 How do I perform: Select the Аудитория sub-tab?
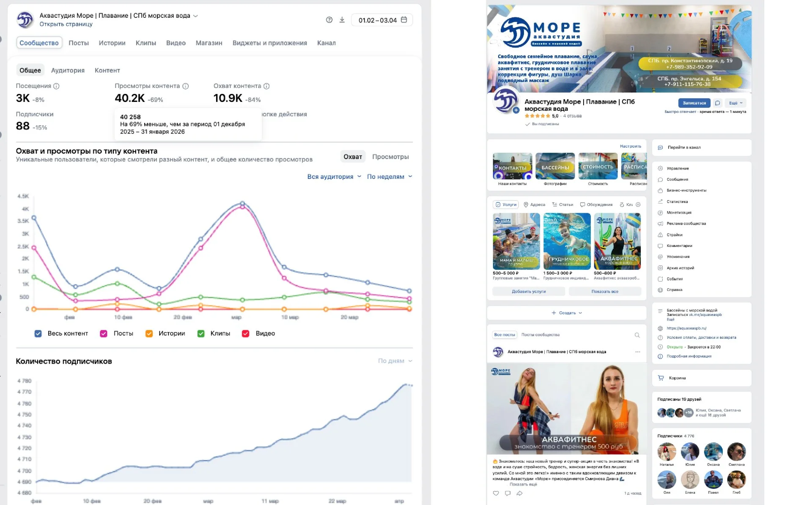point(68,71)
